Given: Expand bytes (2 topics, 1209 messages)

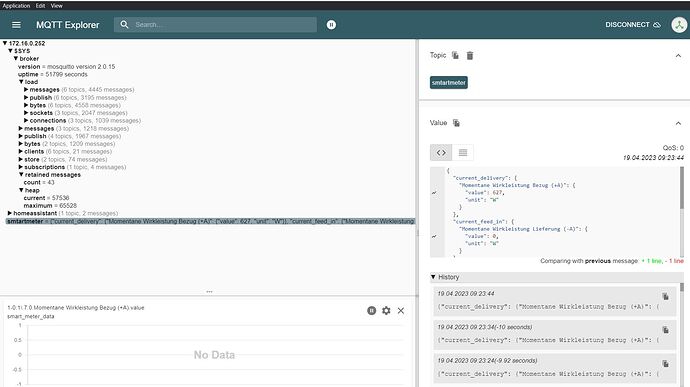Looking at the screenshot, I should 21,144.
